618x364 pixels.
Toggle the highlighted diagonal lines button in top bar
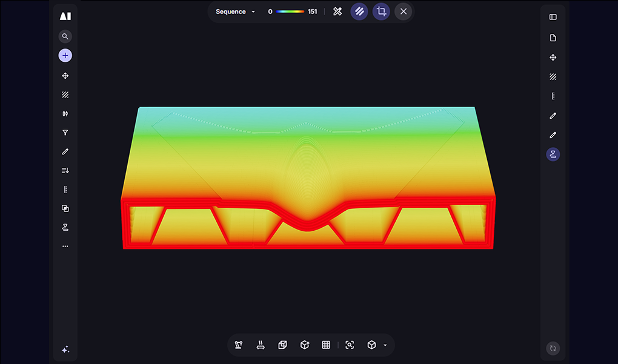pos(359,12)
